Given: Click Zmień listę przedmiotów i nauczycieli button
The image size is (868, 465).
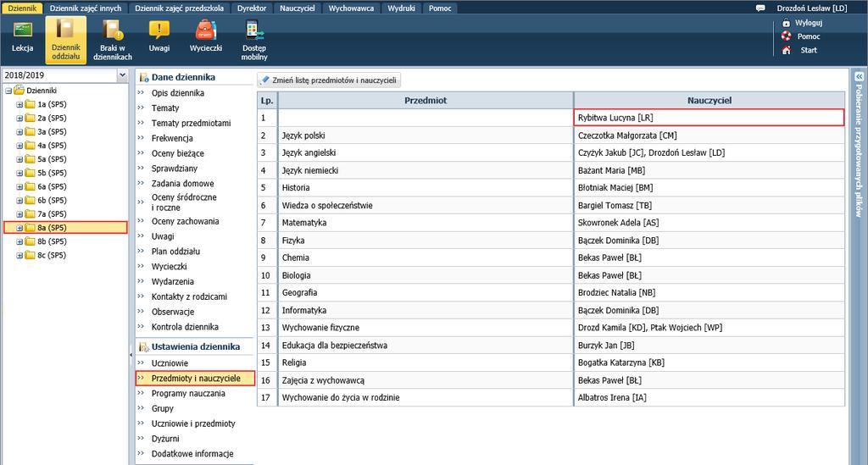Looking at the screenshot, I should 329,80.
